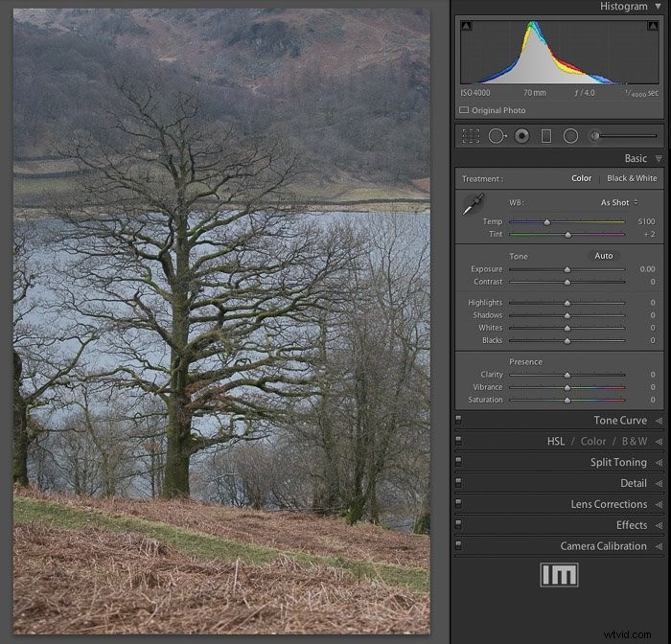Click the Contrast slider handle
Viewport: 671px width, 644px height.
pyautogui.click(x=567, y=283)
